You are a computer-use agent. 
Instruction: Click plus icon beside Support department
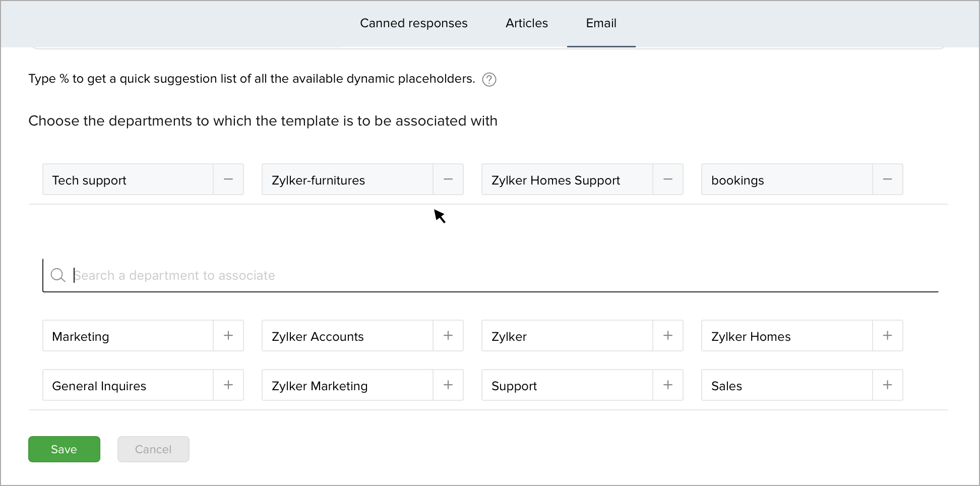tap(668, 385)
